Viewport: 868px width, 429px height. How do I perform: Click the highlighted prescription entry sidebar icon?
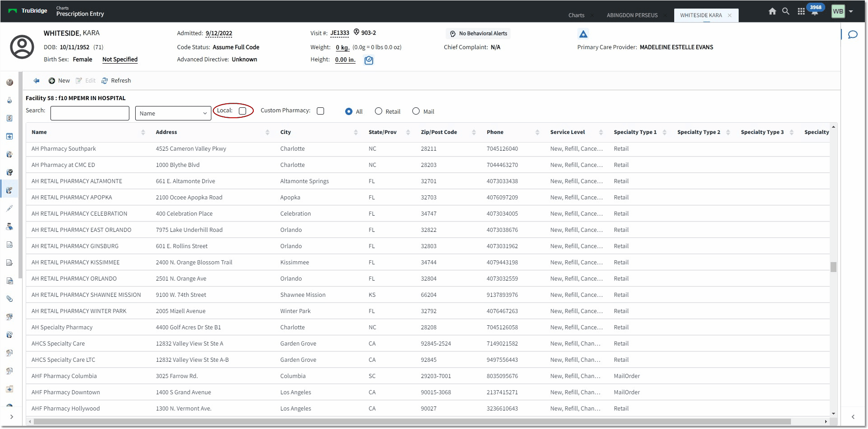[9, 190]
